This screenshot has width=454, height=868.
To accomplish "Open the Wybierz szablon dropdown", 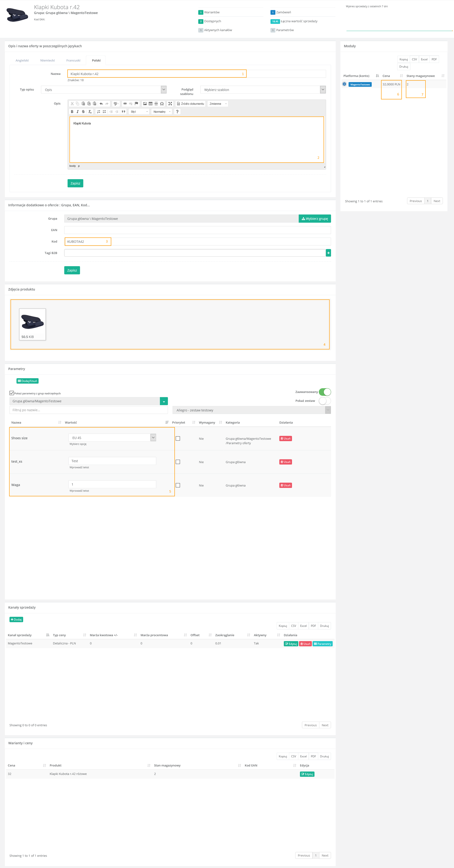I will [x=263, y=90].
